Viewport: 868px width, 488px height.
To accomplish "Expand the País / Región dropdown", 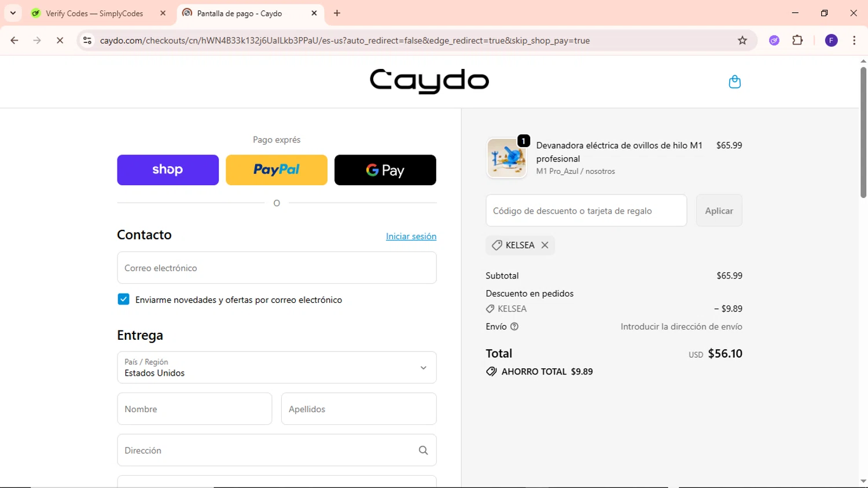I will pyautogui.click(x=277, y=368).
